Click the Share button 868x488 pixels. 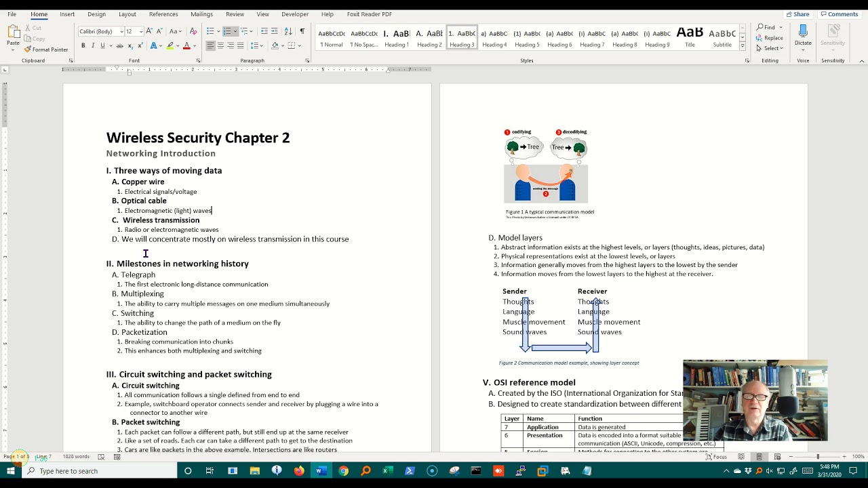click(x=797, y=14)
